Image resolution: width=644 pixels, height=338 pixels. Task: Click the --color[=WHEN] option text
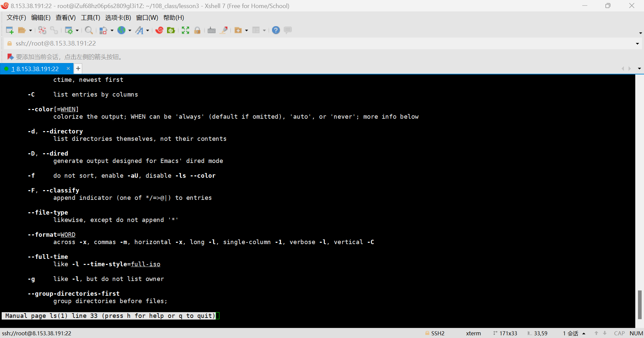coord(53,109)
